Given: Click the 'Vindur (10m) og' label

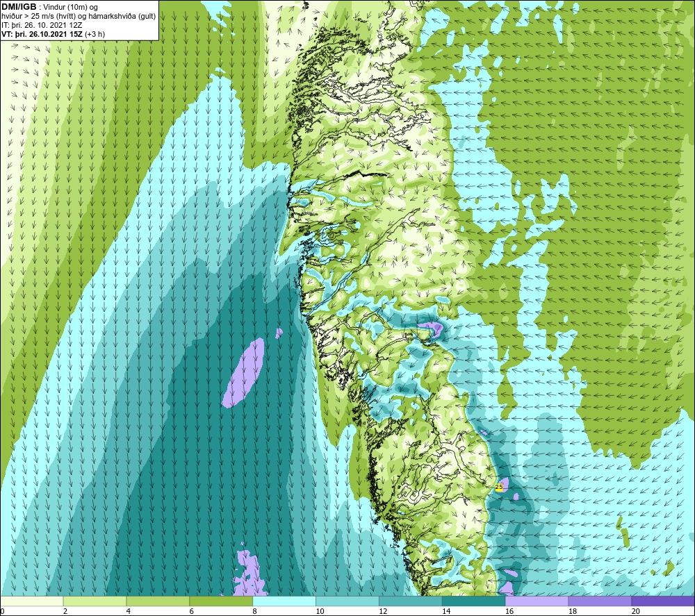Looking at the screenshot, I should [72, 8].
